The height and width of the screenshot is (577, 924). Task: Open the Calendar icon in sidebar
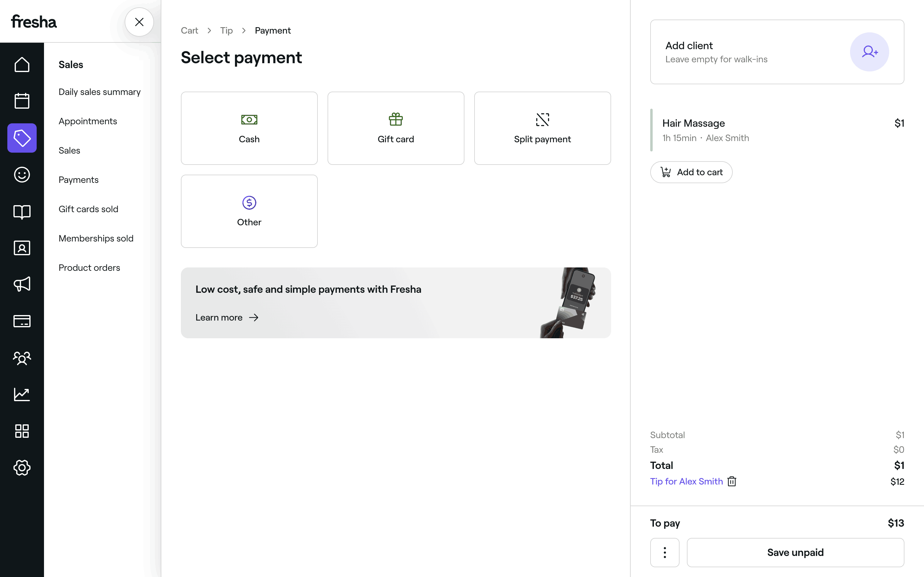tap(22, 101)
